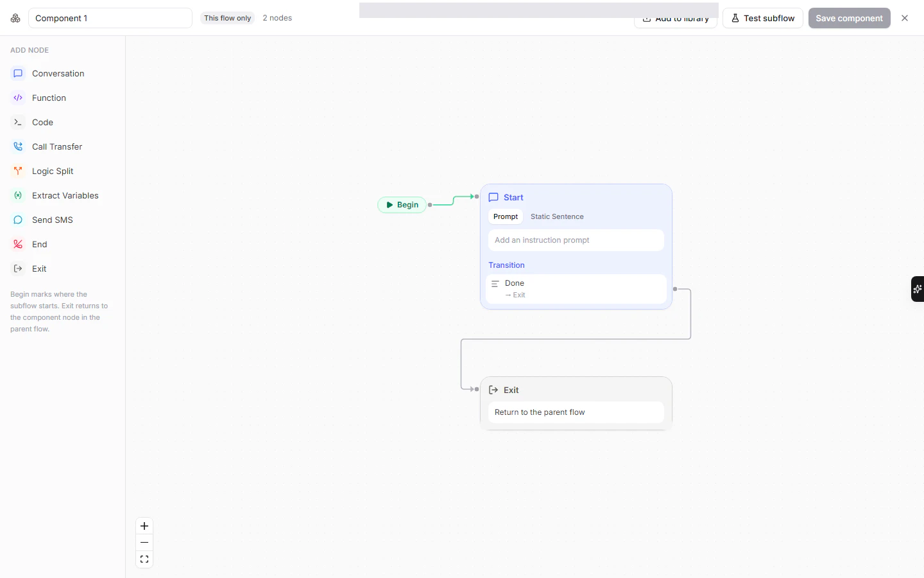Click the Exit node input connector dot
This screenshot has height=578, width=924.
(x=477, y=389)
